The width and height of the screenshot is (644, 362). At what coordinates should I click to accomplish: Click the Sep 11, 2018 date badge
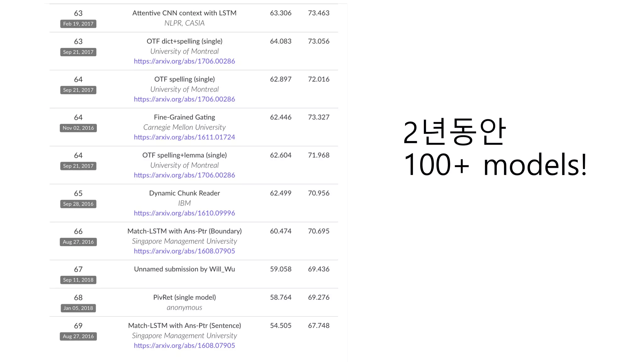click(78, 280)
